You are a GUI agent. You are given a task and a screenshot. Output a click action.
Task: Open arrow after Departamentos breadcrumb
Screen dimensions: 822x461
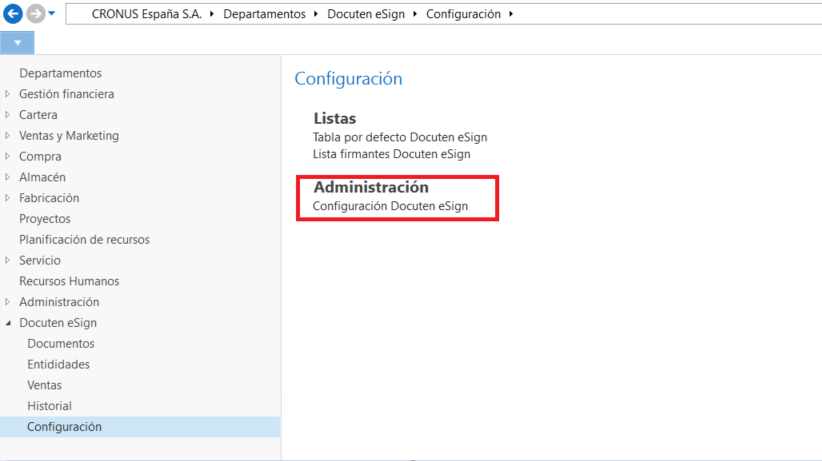316,14
